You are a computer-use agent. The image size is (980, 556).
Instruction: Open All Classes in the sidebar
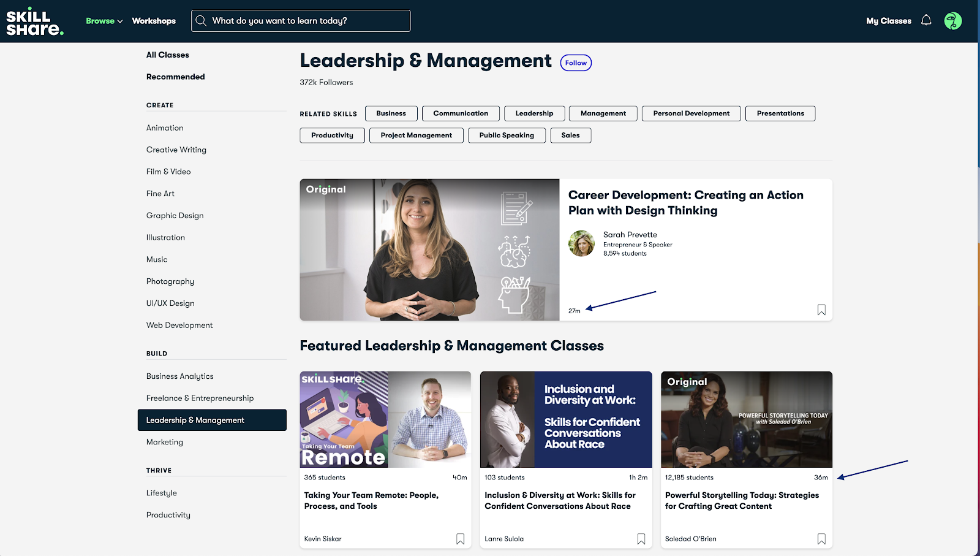pos(168,55)
